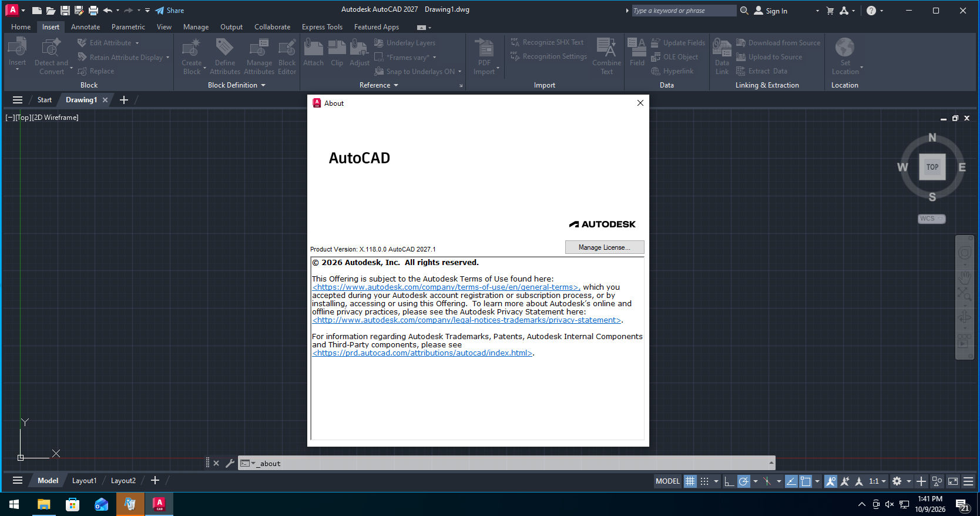Click the Define Attributes tool

click(x=225, y=56)
